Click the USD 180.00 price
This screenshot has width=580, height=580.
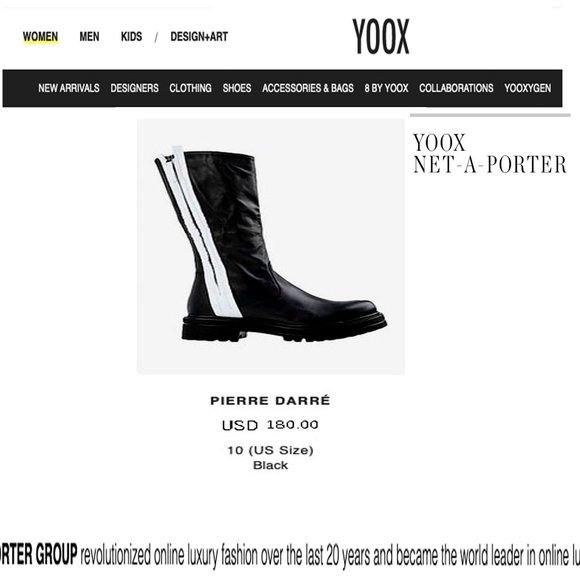270,425
